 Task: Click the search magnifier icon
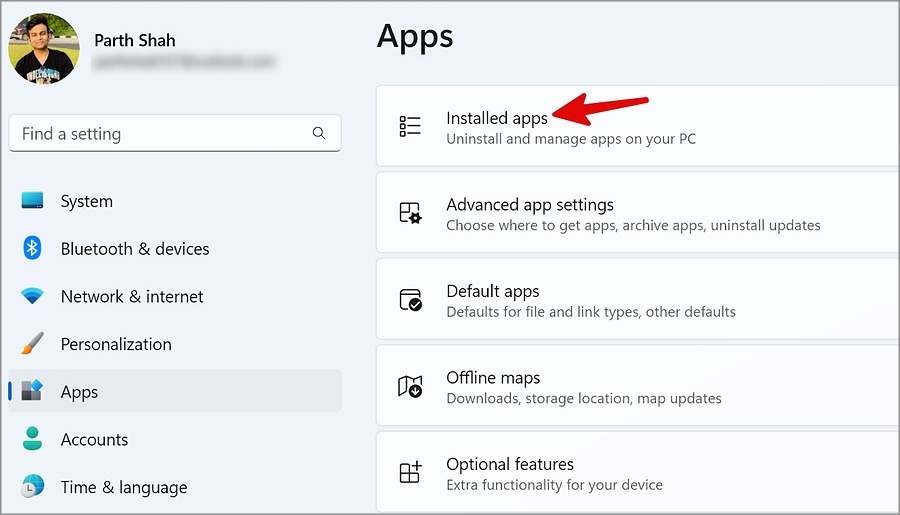coord(319,133)
